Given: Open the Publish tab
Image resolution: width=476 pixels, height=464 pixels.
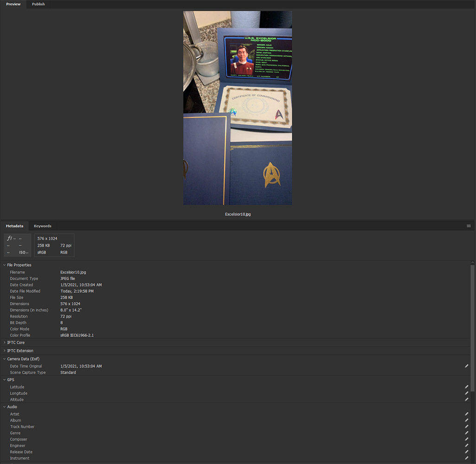Looking at the screenshot, I should tap(38, 4).
